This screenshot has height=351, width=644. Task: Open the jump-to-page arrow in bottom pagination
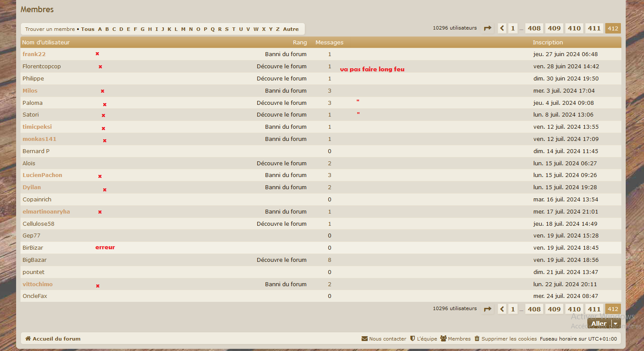click(x=488, y=309)
